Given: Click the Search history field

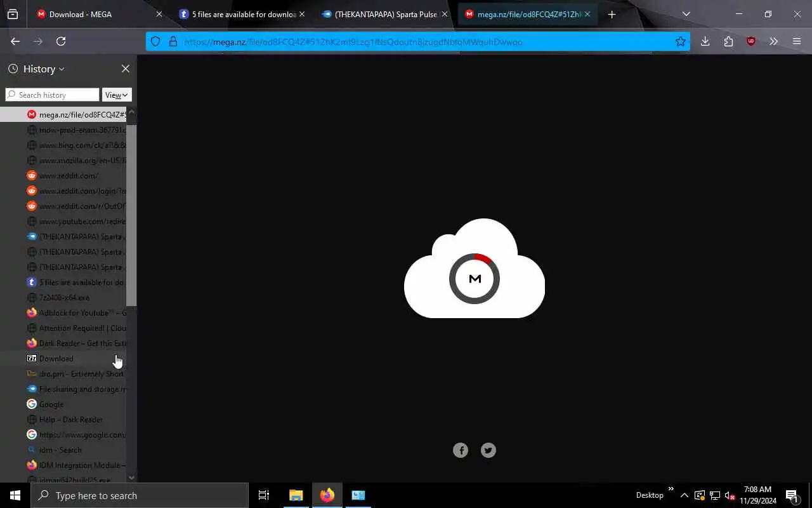Looking at the screenshot, I should pos(52,95).
